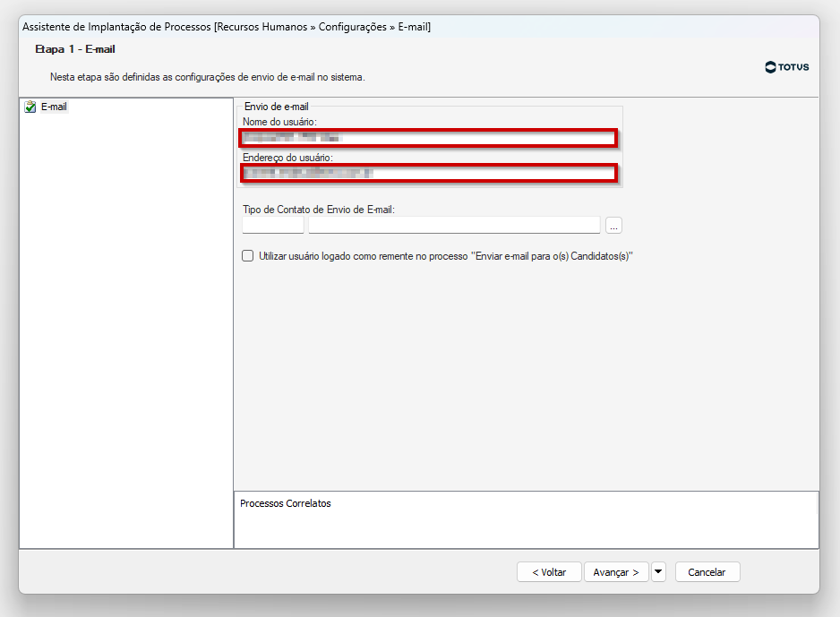Click the long Tipo de Contato description field
This screenshot has height=617, width=840.
(x=454, y=225)
